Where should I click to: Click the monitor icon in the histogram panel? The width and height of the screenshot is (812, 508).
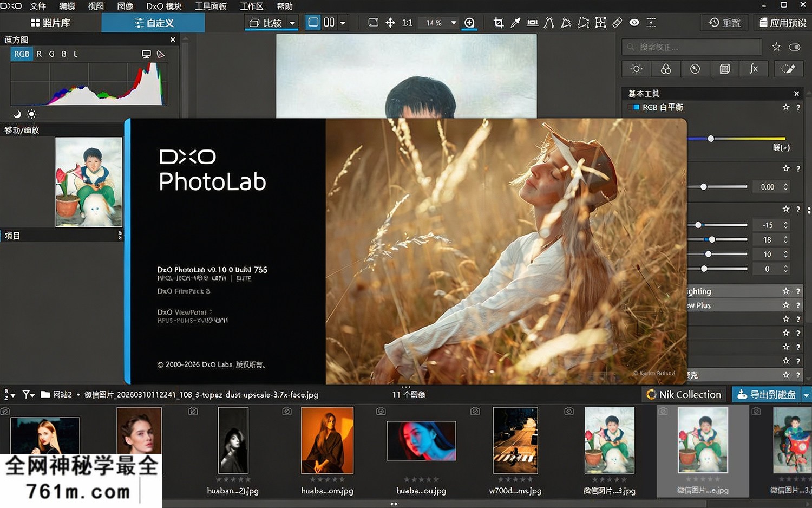[x=146, y=54]
